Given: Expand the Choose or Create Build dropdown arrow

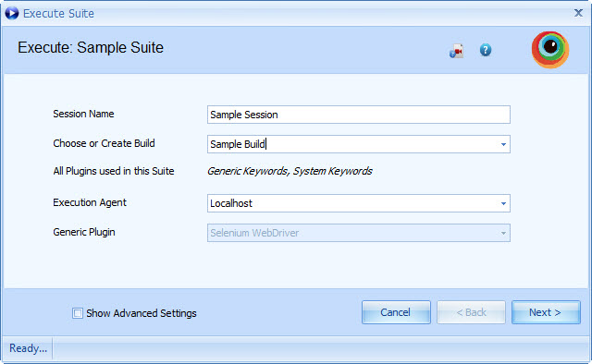Looking at the screenshot, I should (503, 144).
